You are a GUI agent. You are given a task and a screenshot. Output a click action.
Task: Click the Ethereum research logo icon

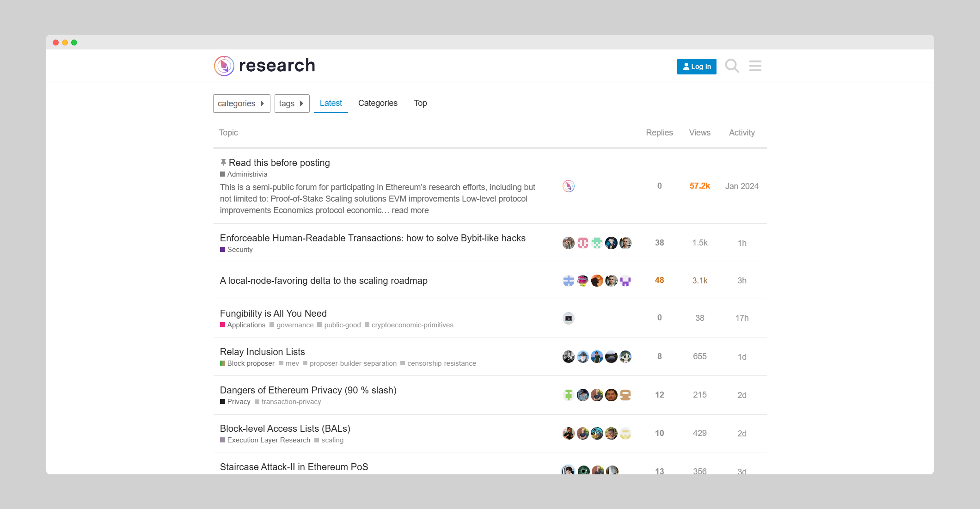(224, 66)
